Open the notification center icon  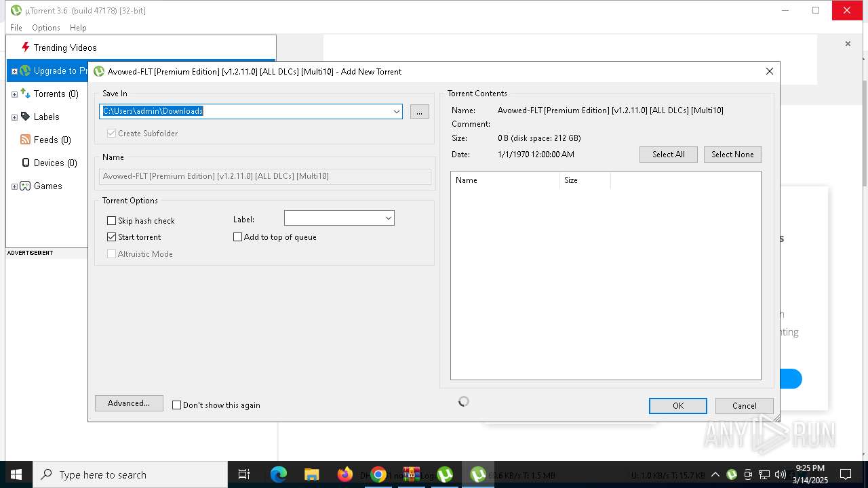[846, 474]
